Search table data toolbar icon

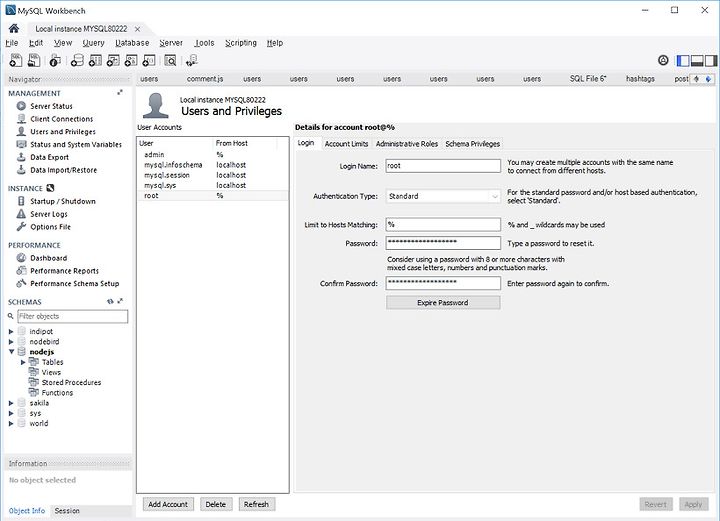pyautogui.click(x=170, y=60)
